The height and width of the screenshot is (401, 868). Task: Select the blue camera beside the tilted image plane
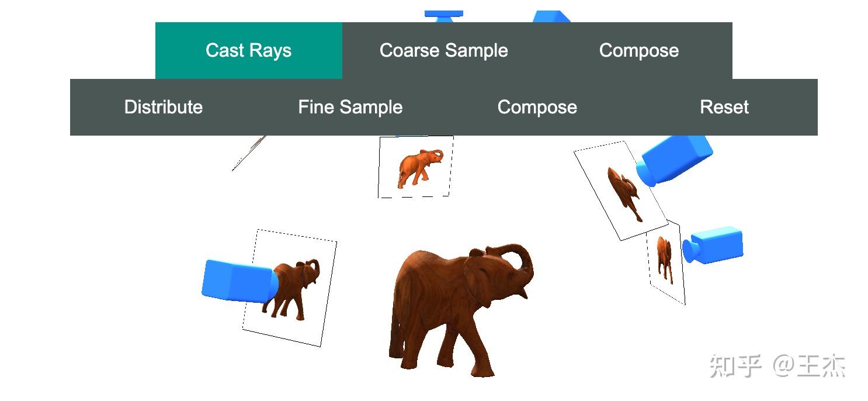676,160
